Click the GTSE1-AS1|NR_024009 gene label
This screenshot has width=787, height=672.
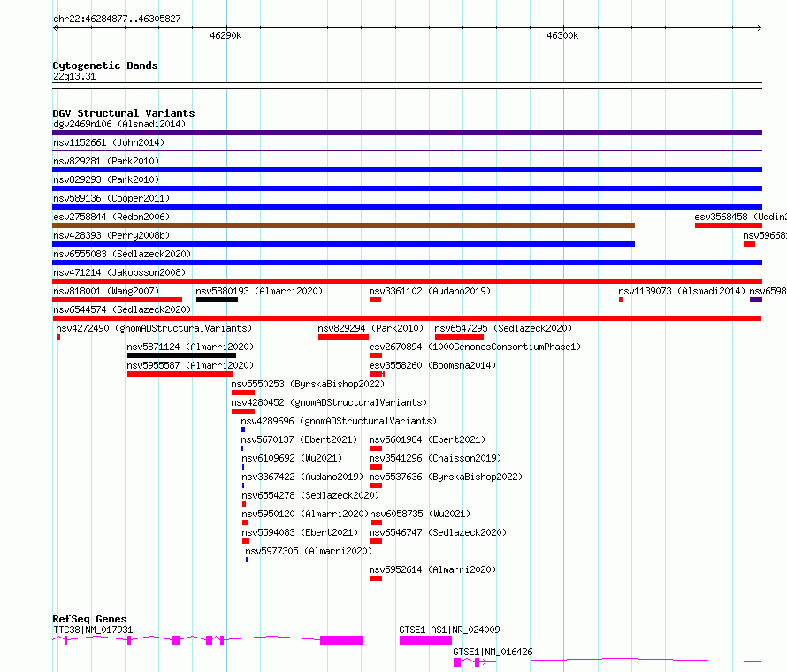pyautogui.click(x=449, y=630)
